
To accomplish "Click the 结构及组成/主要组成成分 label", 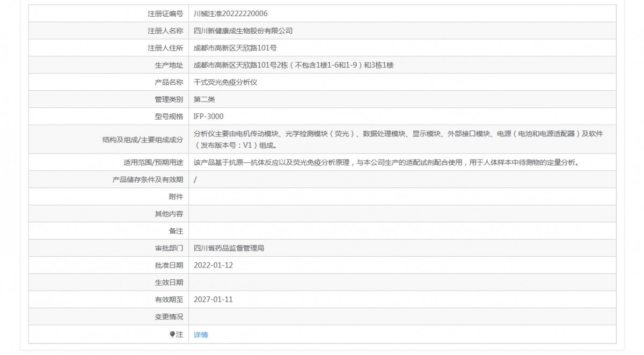I will click(x=142, y=139).
